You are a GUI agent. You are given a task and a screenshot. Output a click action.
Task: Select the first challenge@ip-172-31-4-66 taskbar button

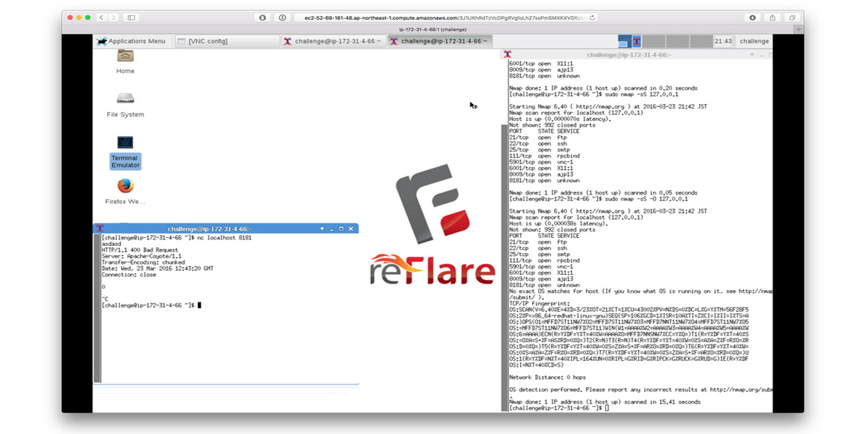[332, 41]
